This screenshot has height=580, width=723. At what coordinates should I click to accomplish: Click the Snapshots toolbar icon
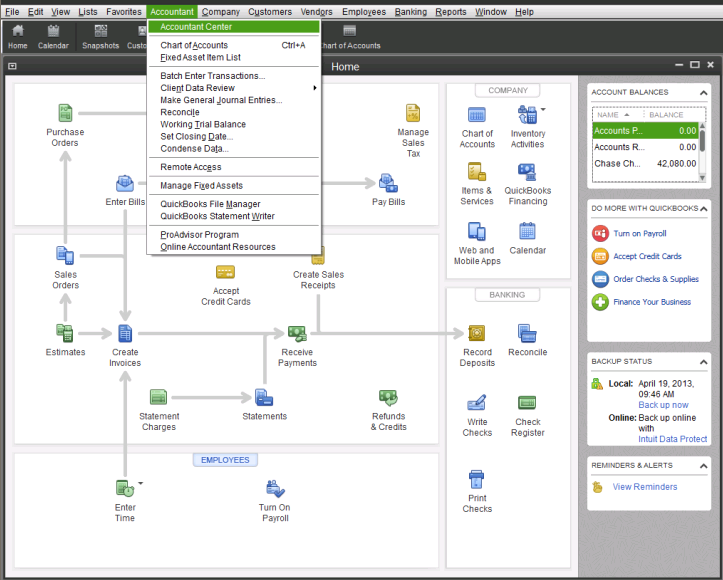101,37
